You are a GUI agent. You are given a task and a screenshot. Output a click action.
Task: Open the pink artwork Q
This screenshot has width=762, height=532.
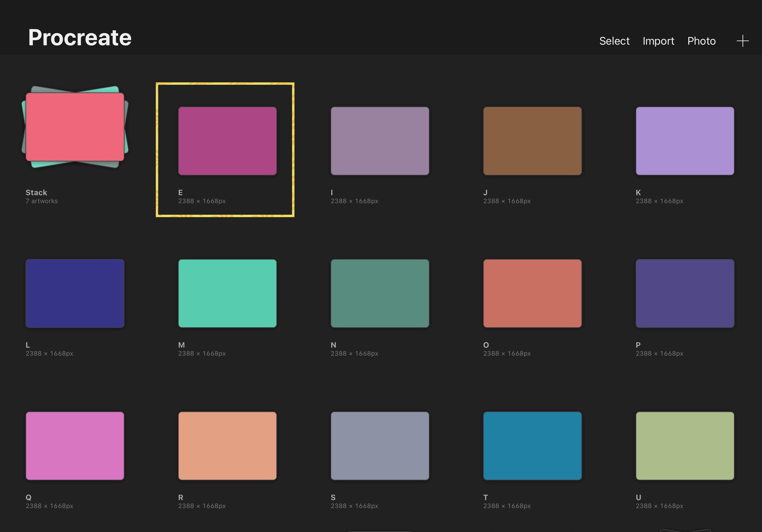point(75,446)
